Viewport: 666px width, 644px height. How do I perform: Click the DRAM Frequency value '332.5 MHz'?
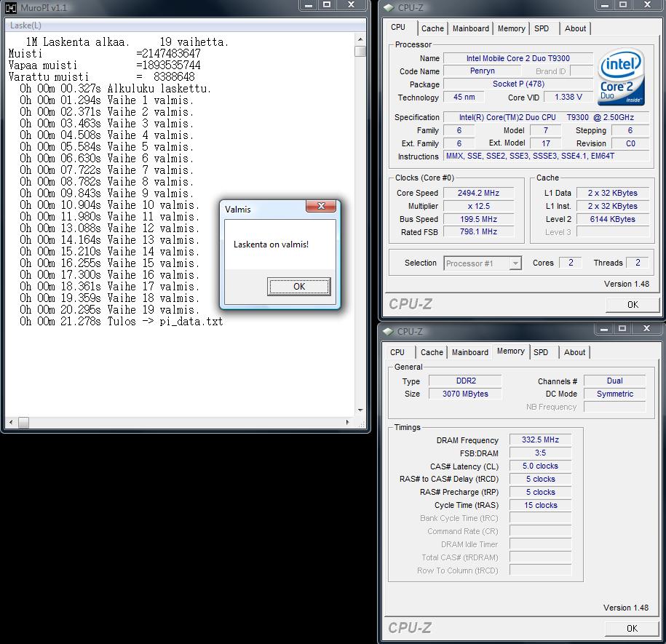point(540,440)
